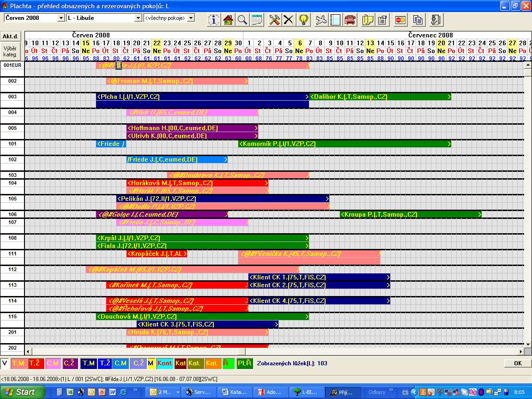Select the Douchová M. reservation bar
532x399 pixels.
click(x=202, y=316)
